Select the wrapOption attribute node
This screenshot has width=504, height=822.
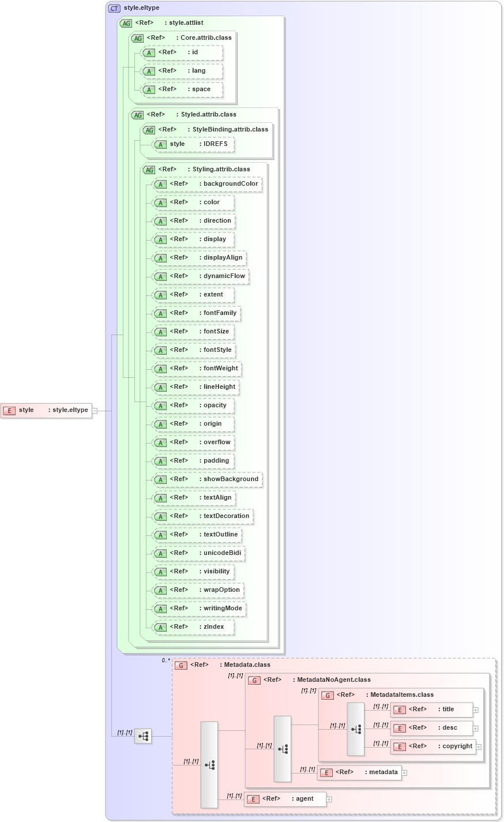[198, 590]
